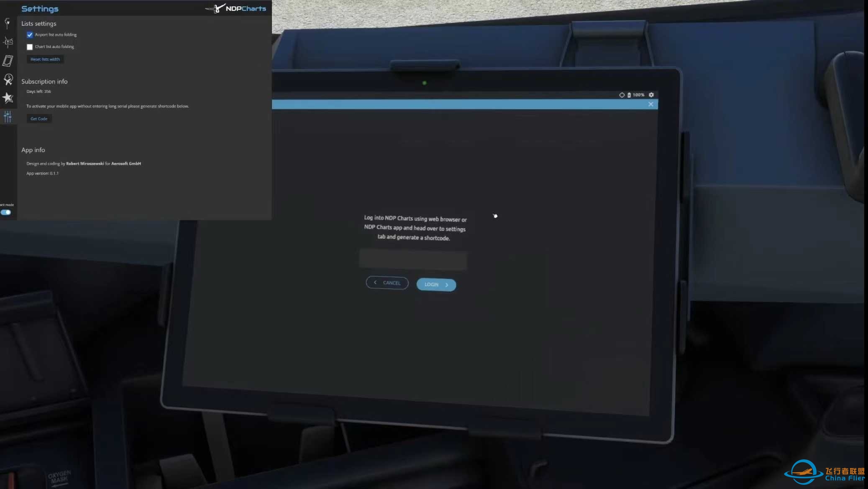Click the layers/list icon in sidebar

pyautogui.click(x=7, y=41)
